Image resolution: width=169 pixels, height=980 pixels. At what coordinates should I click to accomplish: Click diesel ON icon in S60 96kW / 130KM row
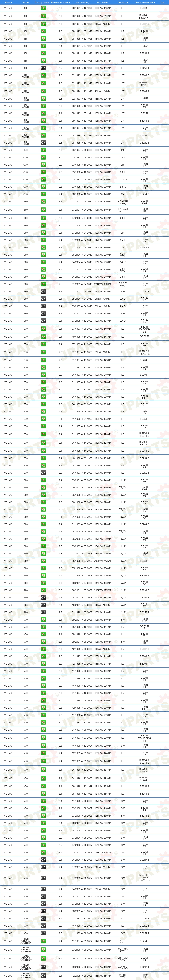click(x=43, y=299)
